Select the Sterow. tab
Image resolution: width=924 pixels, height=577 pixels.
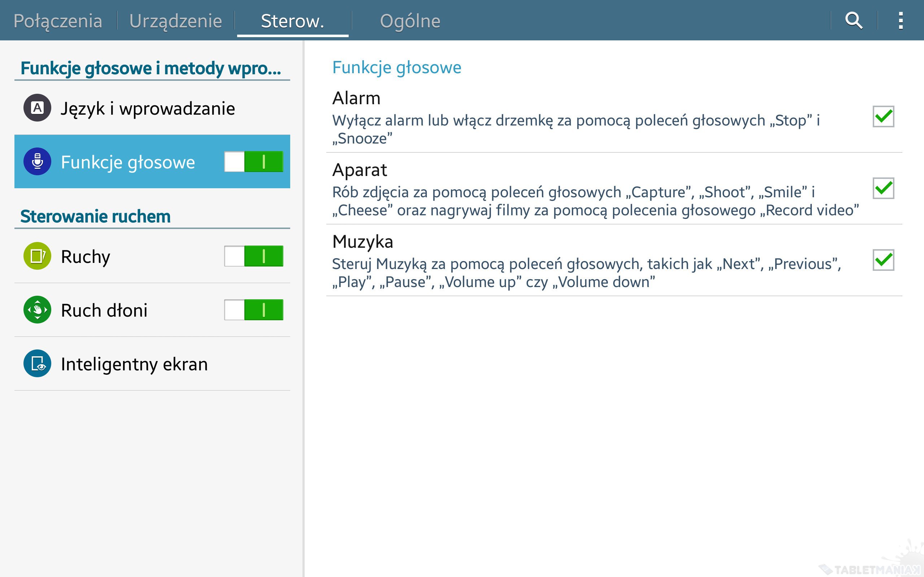click(292, 21)
